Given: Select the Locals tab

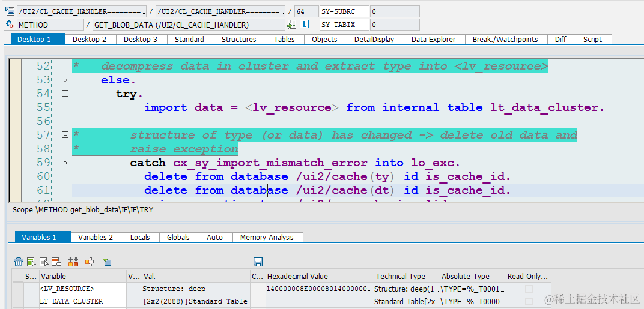Looking at the screenshot, I should 141,237.
